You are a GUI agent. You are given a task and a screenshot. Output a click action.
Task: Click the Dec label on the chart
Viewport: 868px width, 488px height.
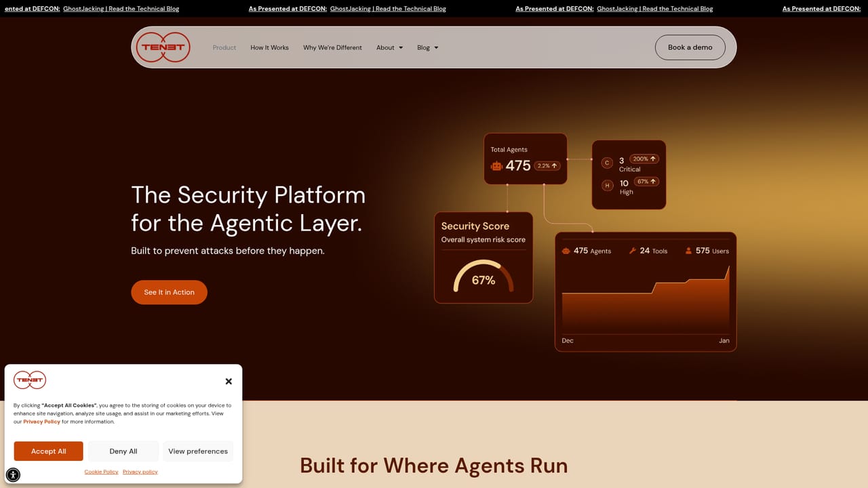568,340
